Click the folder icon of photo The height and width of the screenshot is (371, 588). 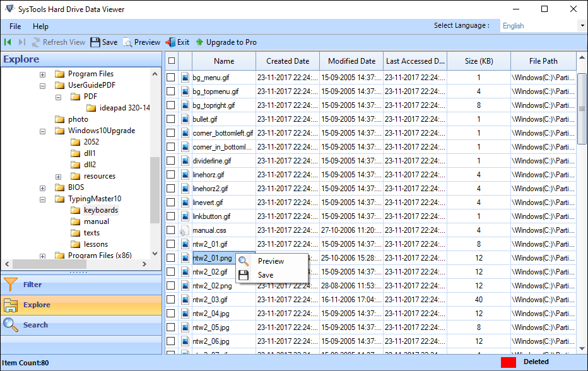[x=60, y=119]
